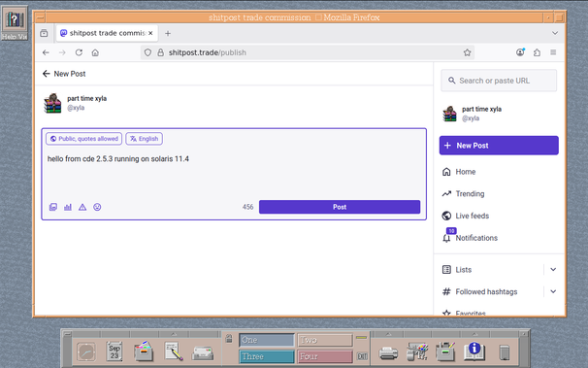The width and height of the screenshot is (588, 368).
Task: Expand the Lists section chevron
Action: 553,269
